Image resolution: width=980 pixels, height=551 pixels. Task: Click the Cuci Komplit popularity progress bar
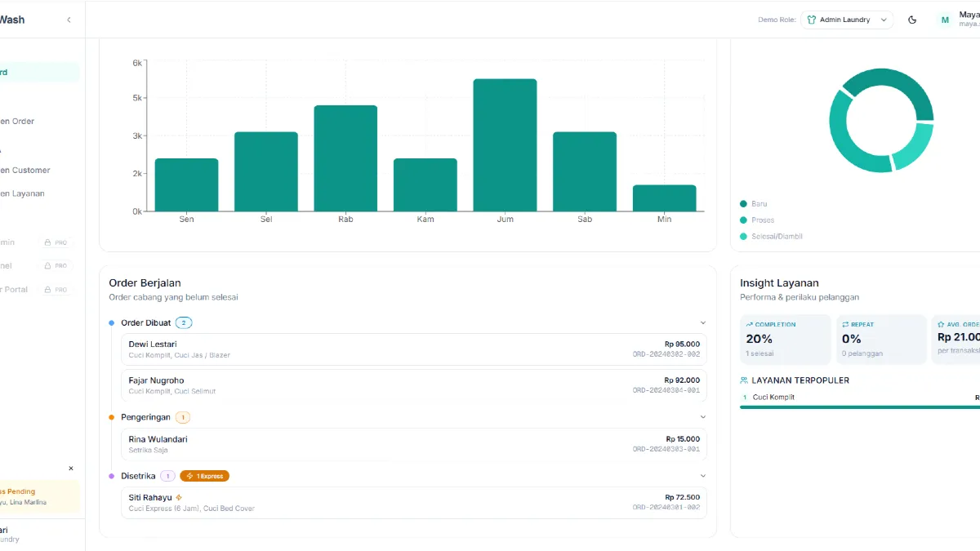pyautogui.click(x=859, y=407)
